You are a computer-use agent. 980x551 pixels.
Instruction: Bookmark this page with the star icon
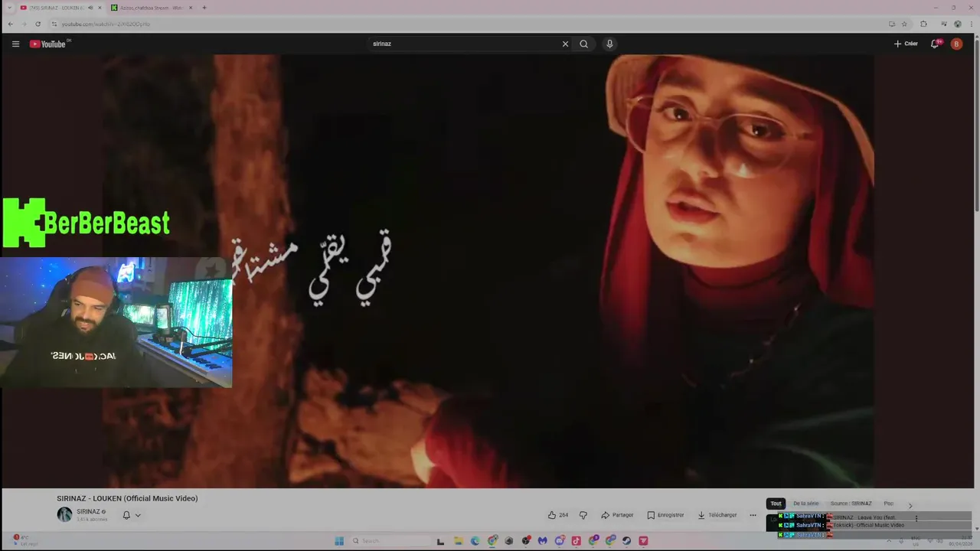point(904,24)
